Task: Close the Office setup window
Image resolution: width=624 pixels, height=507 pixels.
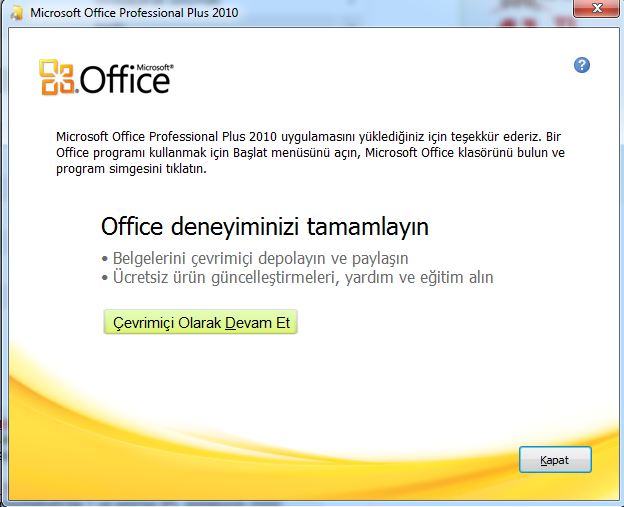Action: coord(597,8)
